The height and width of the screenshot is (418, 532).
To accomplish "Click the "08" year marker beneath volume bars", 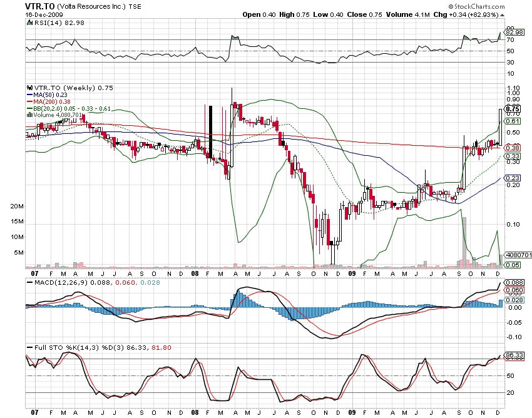I will coord(195,273).
